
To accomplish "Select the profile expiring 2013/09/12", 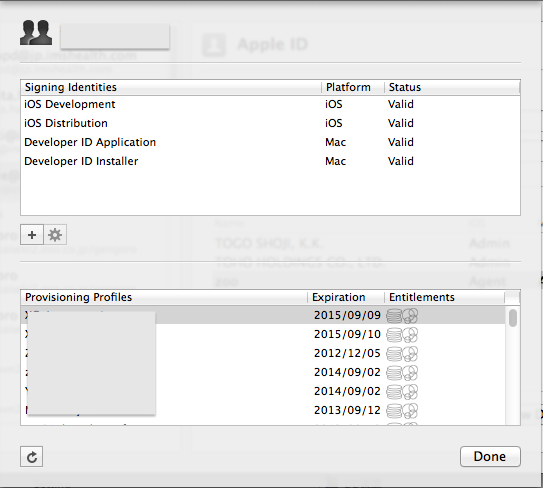I will click(263, 410).
